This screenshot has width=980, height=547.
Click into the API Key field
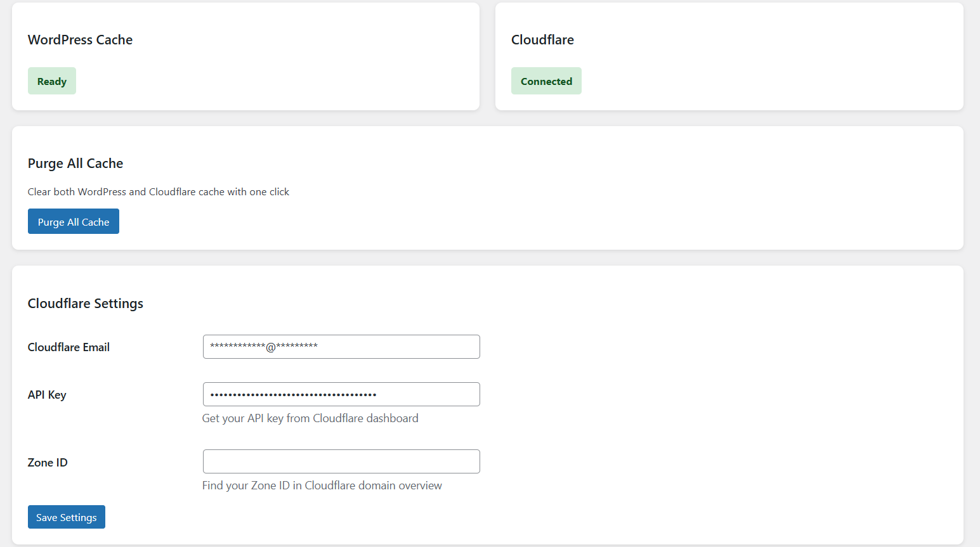click(x=341, y=394)
